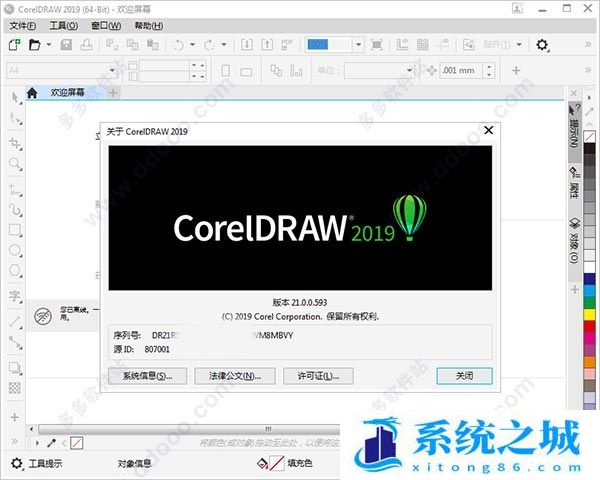Open the 工具(O) menu
Screen dimensions: 600x480
click(64, 26)
